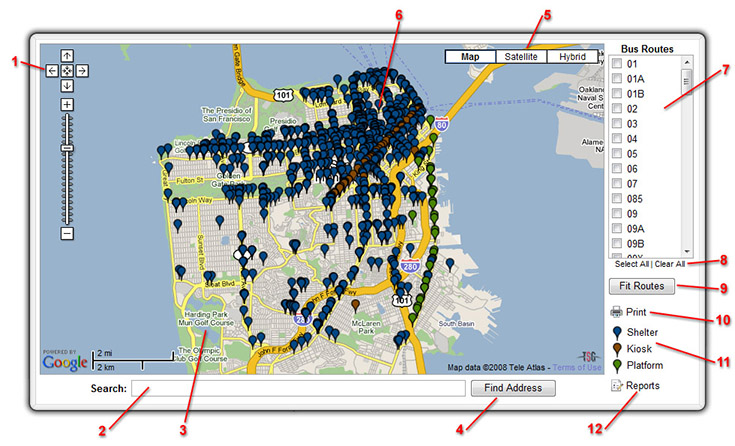Pan the map down with the arrow
The width and height of the screenshot is (735, 446).
pyautogui.click(x=67, y=86)
